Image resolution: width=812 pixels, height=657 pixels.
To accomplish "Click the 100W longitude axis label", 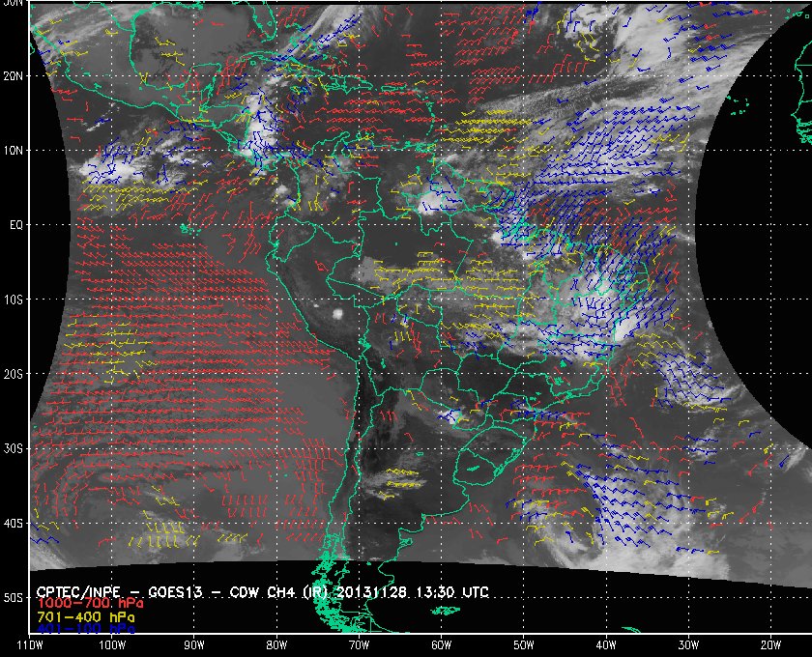I will pyautogui.click(x=112, y=645).
